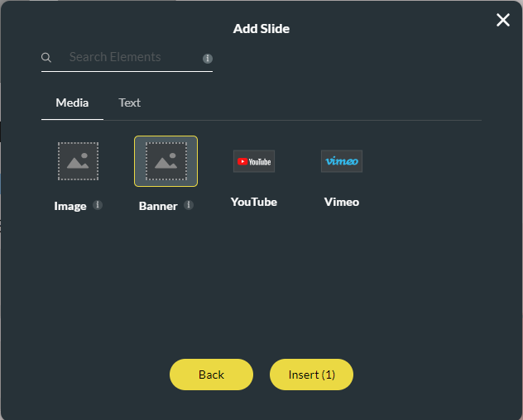Pick the Vimeo video element icon

[341, 161]
